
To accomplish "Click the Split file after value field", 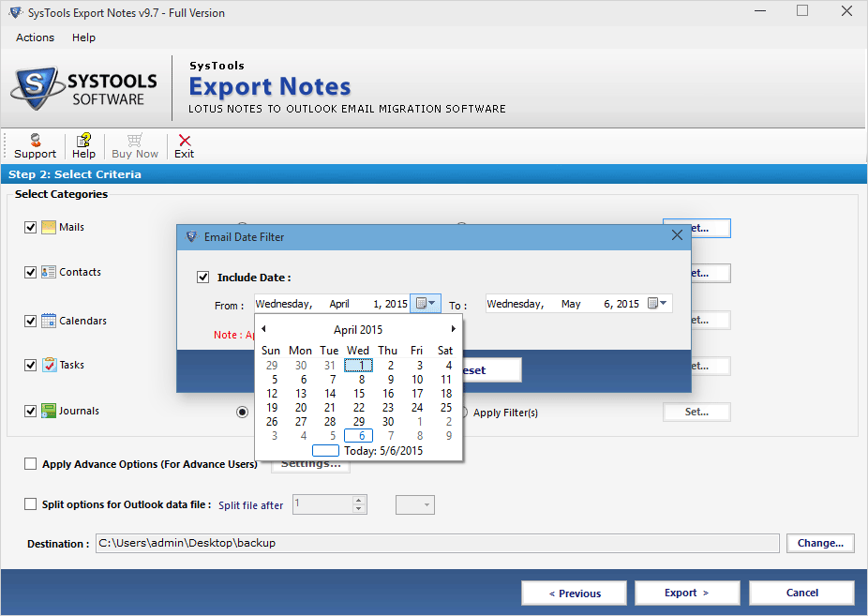I will [x=322, y=504].
